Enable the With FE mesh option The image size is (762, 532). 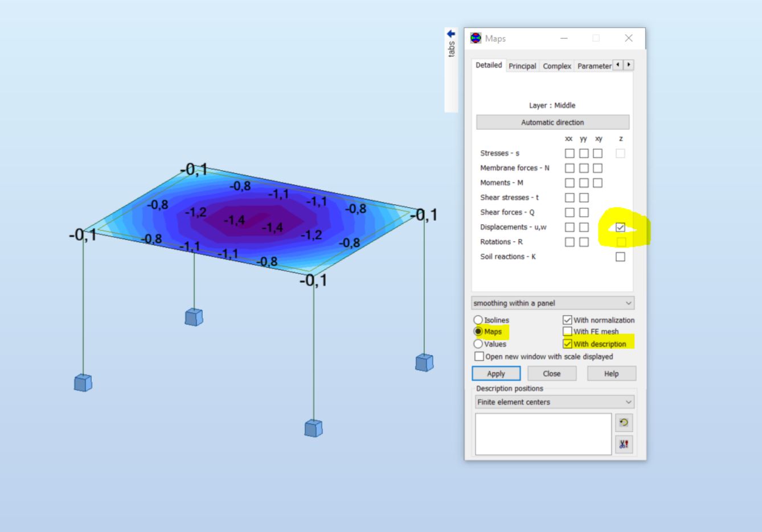pyautogui.click(x=567, y=331)
